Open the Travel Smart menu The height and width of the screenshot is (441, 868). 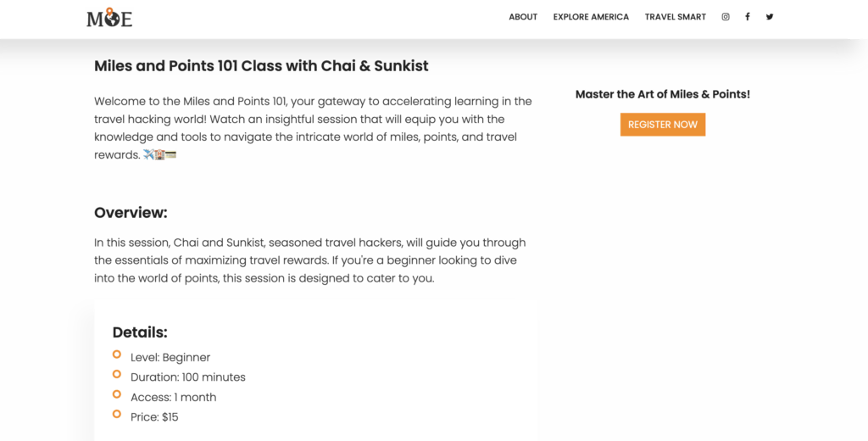point(675,17)
